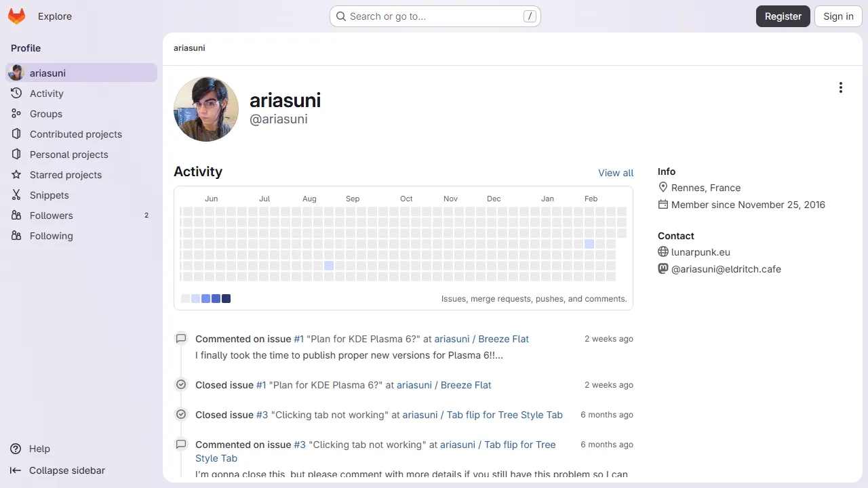Click the View all activity link
868x488 pixels.
pos(615,173)
